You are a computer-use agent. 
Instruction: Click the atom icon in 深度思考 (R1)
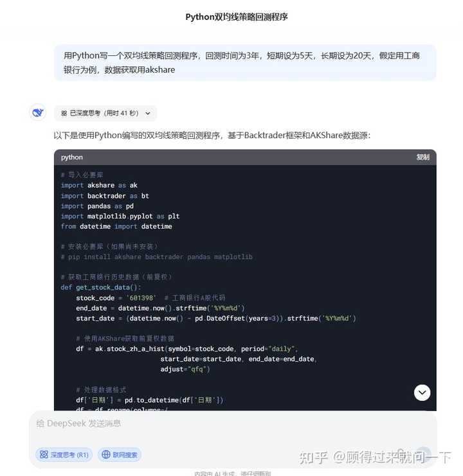pyautogui.click(x=44, y=454)
